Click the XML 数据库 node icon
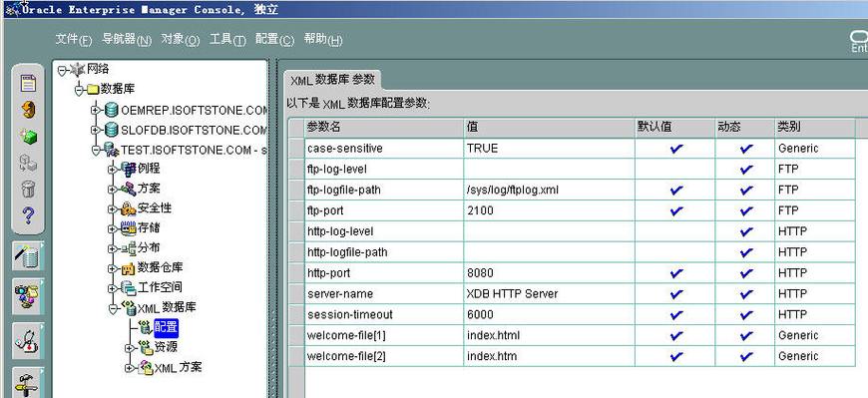868x398 pixels. pos(129,308)
